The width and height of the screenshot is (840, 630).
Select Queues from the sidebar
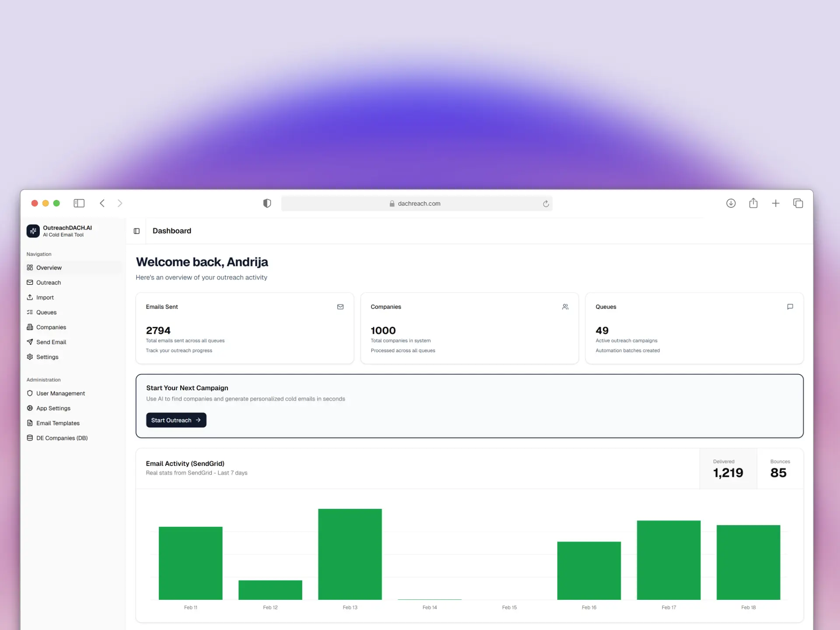[46, 312]
